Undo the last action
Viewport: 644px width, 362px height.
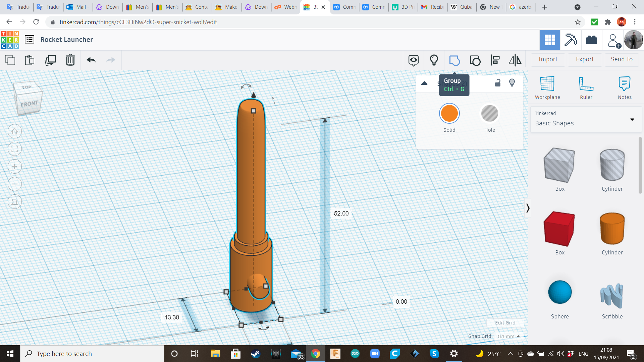coord(90,60)
